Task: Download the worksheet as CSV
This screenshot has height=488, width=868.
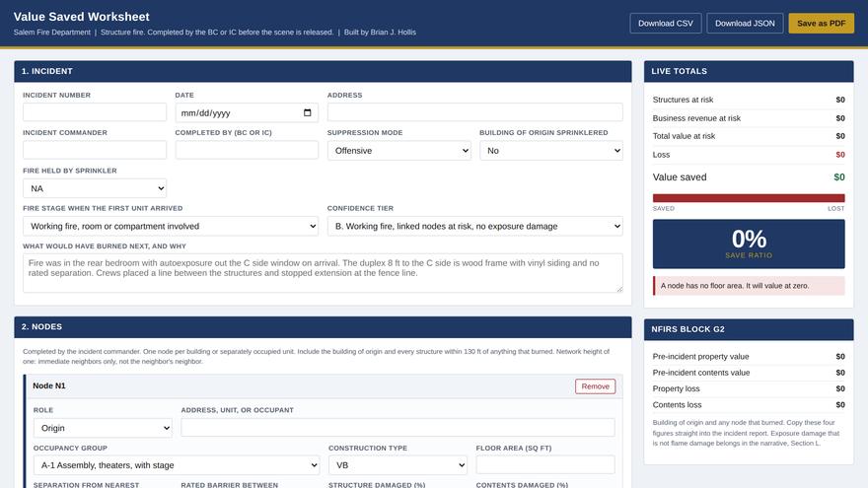Action: (x=666, y=24)
